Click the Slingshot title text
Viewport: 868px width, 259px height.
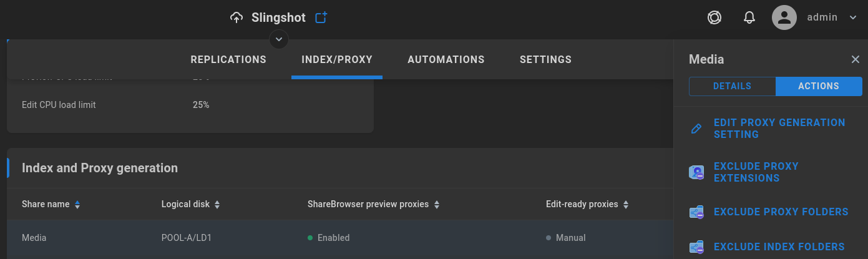278,17
